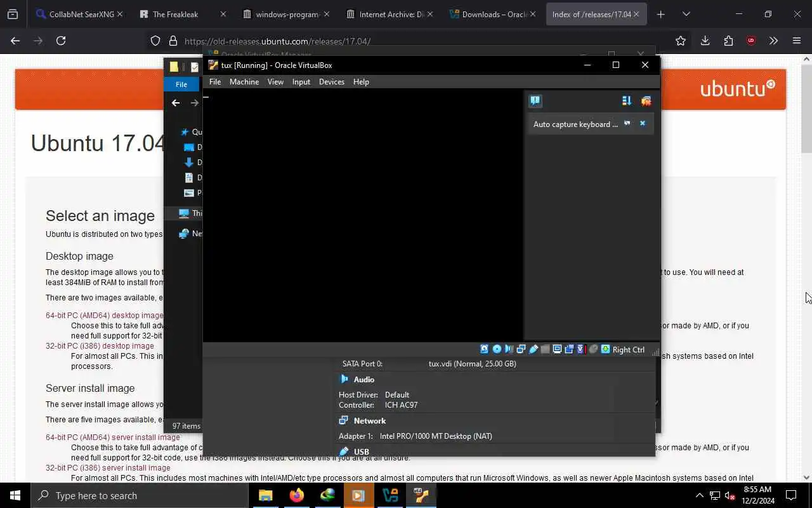Click the mouse integration indicator in VM status bar
Screen dimensions: 812x508
(593, 349)
